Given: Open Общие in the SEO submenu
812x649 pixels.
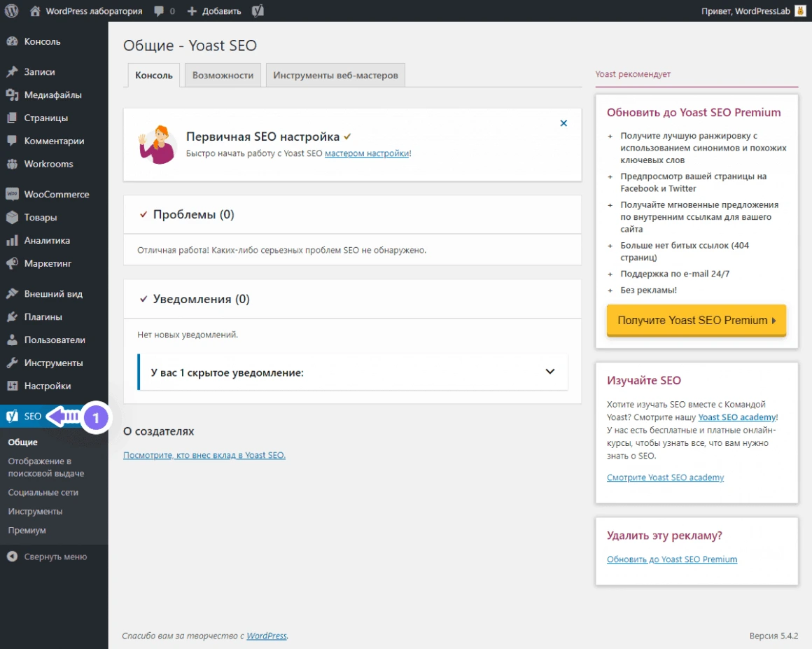Looking at the screenshot, I should click(x=23, y=442).
